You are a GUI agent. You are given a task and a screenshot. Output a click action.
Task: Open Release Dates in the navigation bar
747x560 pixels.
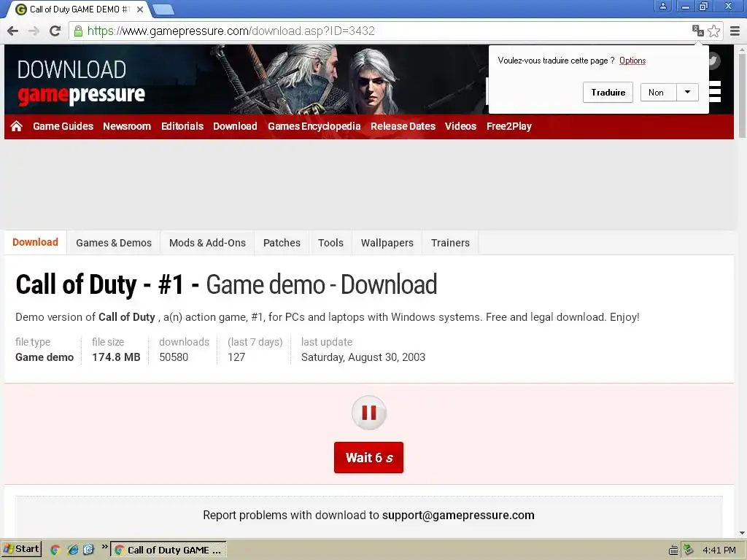(x=403, y=126)
